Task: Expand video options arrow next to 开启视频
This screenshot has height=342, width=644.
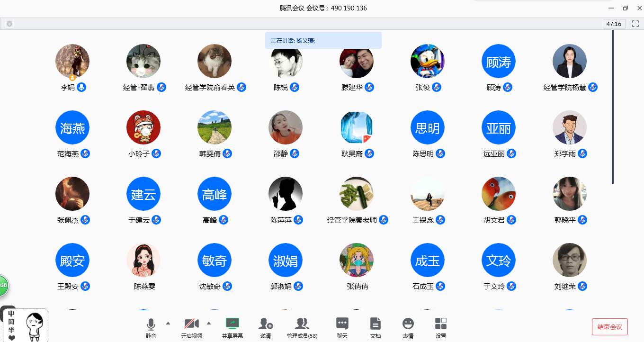Action: (208, 323)
